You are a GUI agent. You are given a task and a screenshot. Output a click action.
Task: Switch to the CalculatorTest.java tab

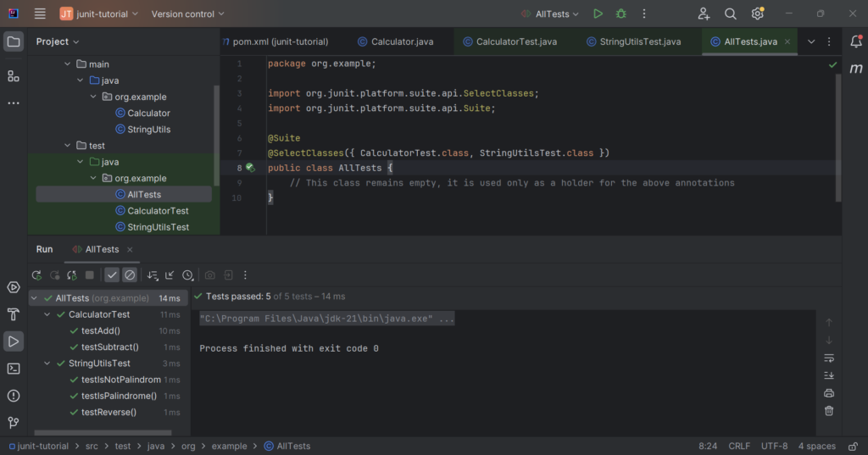pyautogui.click(x=508, y=42)
